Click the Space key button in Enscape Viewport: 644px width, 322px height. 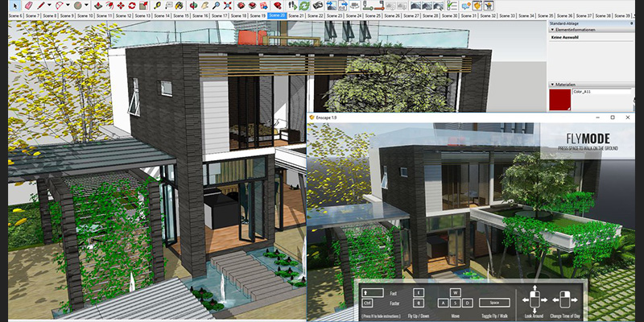tap(494, 303)
